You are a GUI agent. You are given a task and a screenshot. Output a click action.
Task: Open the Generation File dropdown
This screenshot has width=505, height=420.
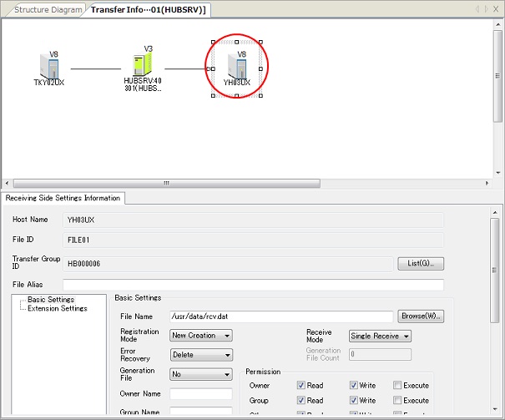point(200,375)
